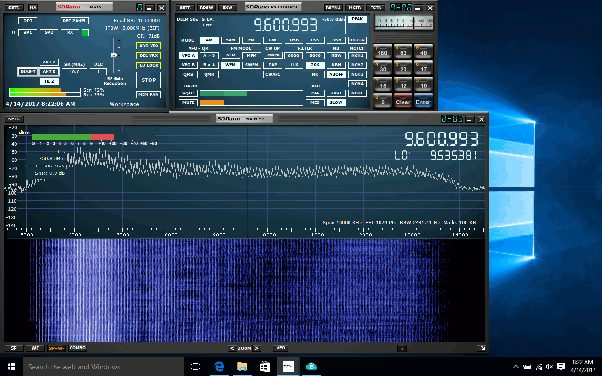The image size is (602, 376).
Task: Adjust the RF Gain Reduction slider
Action: point(114,55)
